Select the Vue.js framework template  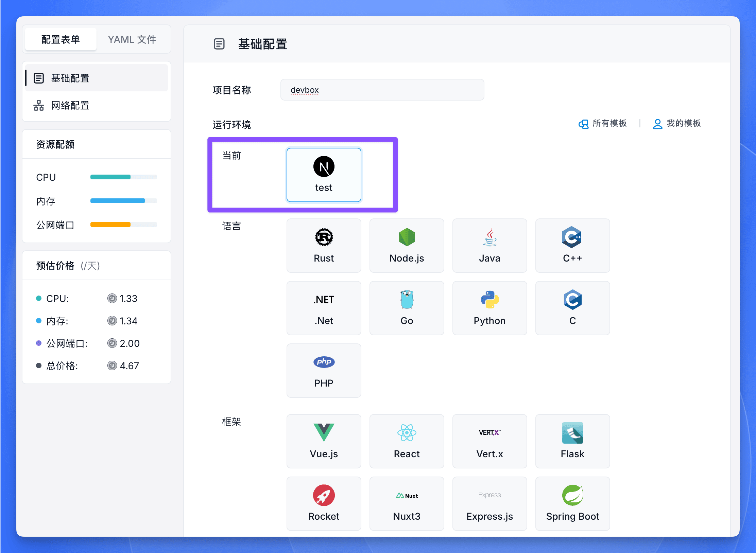click(324, 441)
